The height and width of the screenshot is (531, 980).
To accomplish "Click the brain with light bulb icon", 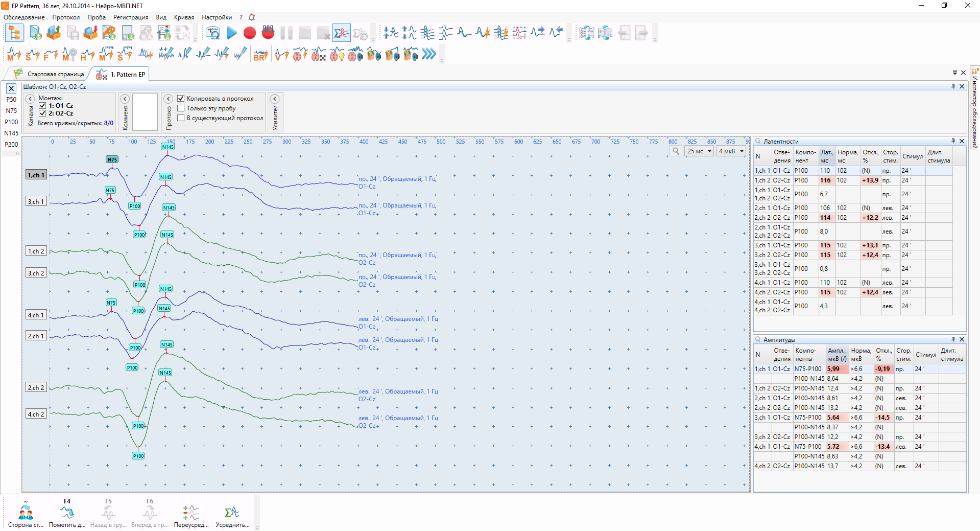I will pos(337,54).
